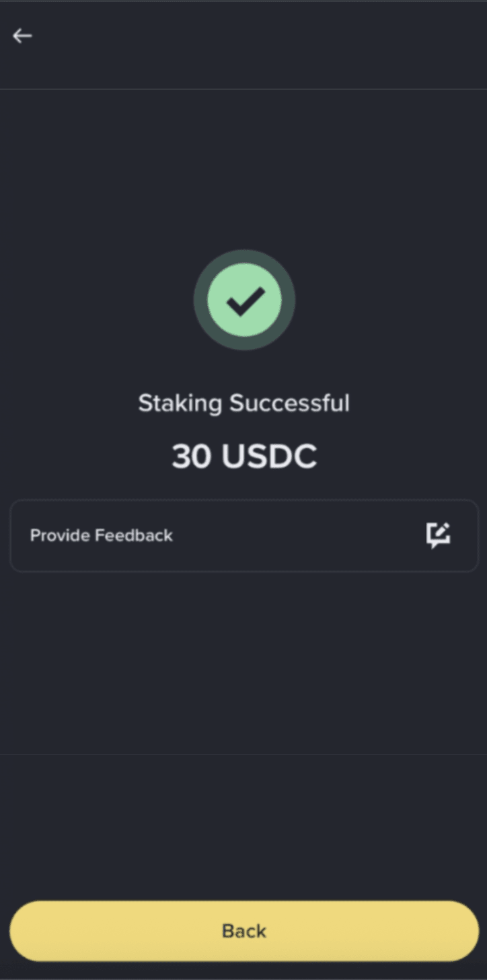Click the word Feedback in the card
The image size is (487, 980).
[x=134, y=536]
